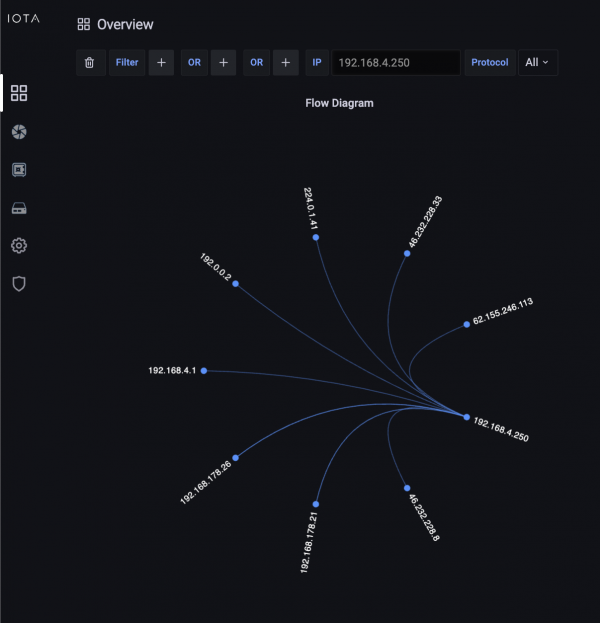
Task: Click the vault/safe icon in sidebar
Action: [x=19, y=170]
